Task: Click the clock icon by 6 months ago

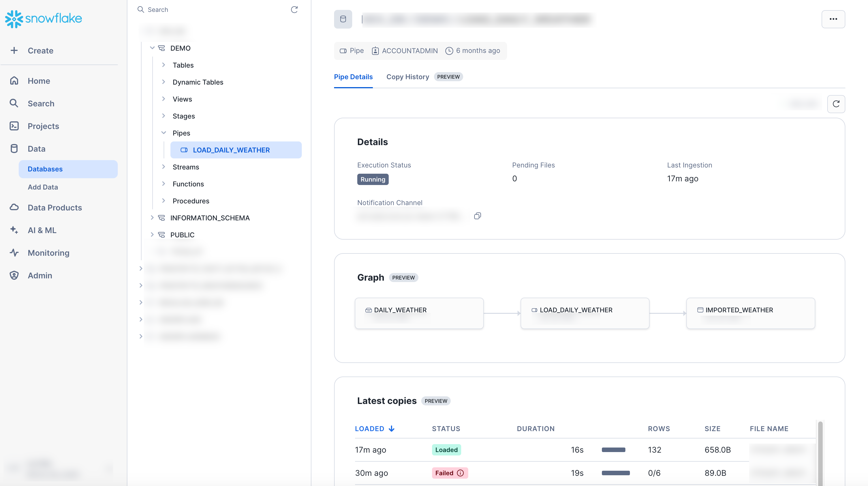Action: pos(449,51)
